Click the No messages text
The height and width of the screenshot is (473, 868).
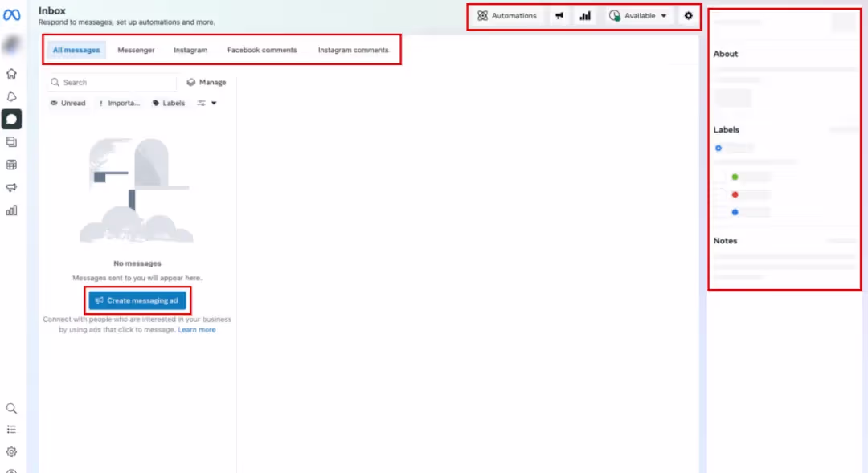point(137,263)
